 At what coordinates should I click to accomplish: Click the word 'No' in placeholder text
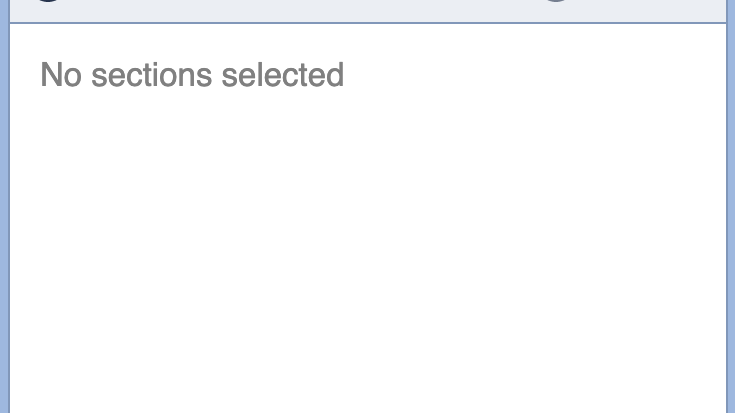[60, 75]
